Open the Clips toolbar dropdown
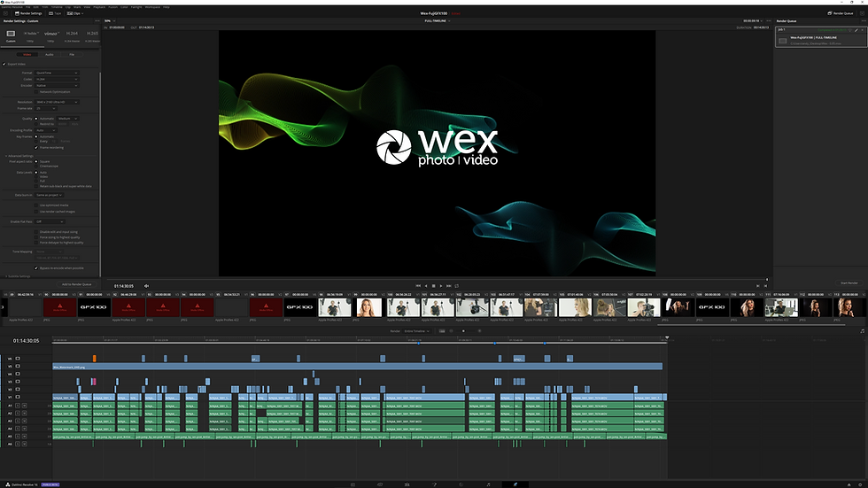The image size is (868, 488). (75, 13)
